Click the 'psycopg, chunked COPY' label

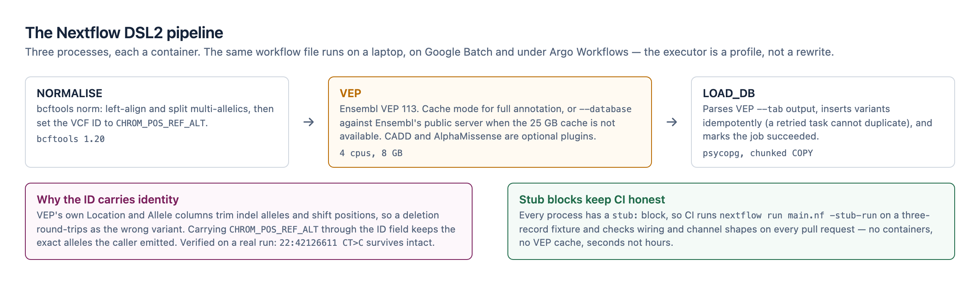[x=757, y=153]
